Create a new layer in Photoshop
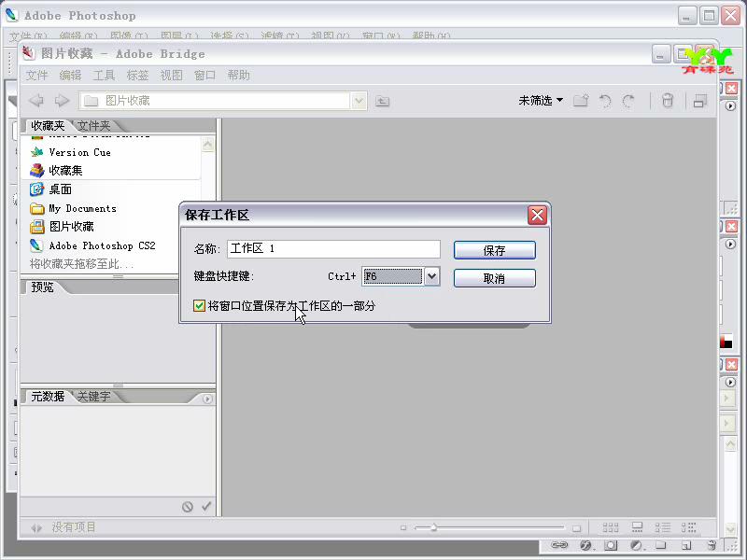 [686, 545]
